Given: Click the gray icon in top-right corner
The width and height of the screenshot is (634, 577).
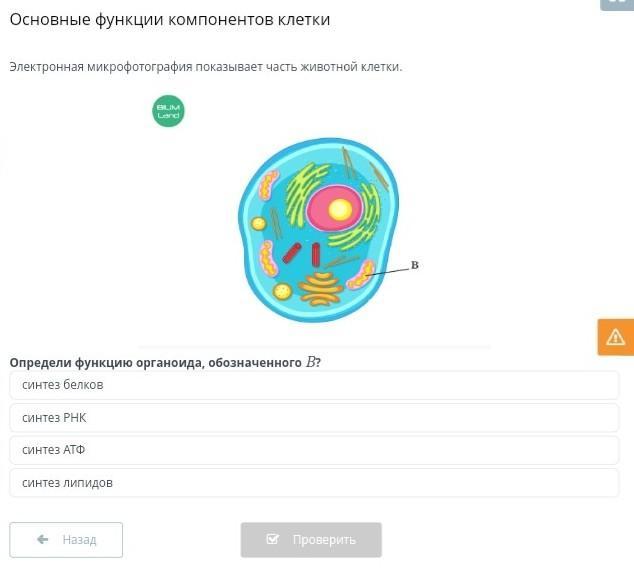Looking at the screenshot, I should [x=617, y=4].
